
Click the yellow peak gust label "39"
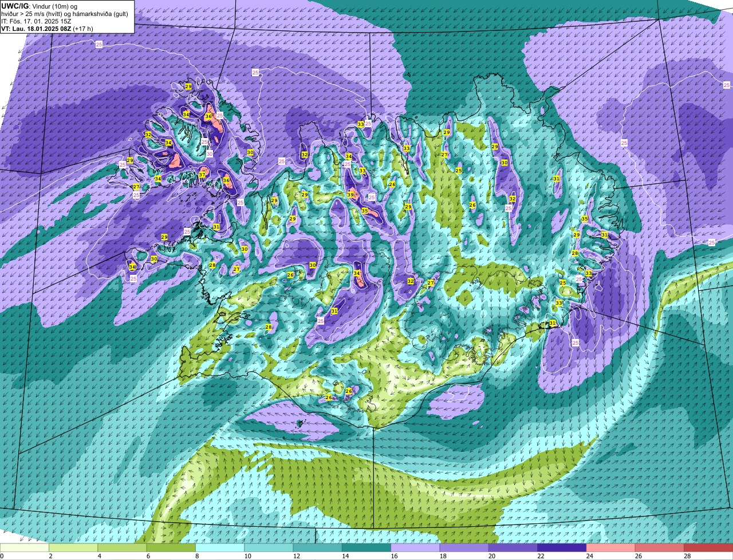[x=350, y=195]
